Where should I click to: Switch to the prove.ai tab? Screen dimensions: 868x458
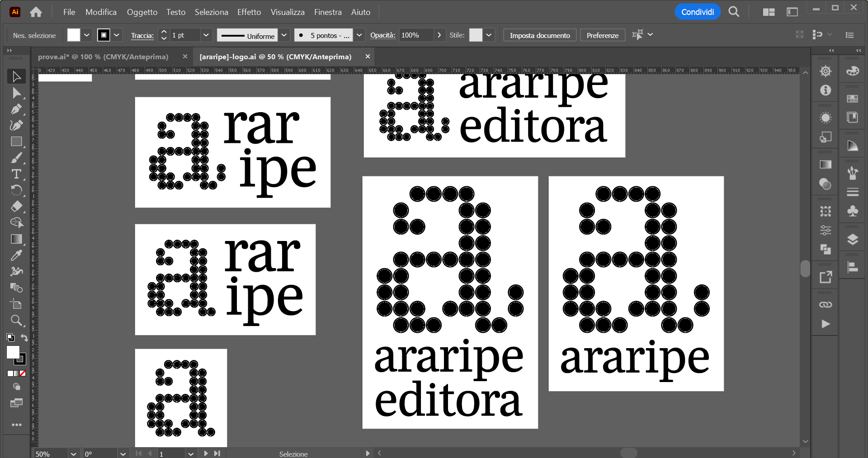[x=103, y=57]
